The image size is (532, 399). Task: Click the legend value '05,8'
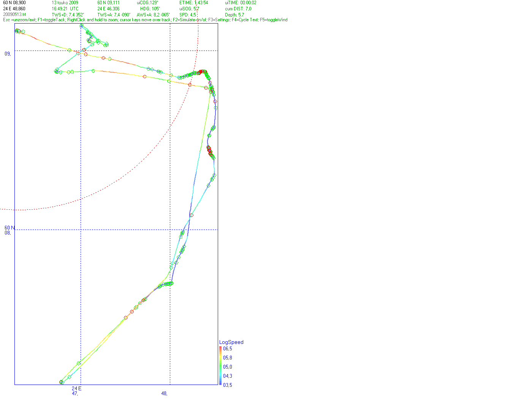(x=228, y=358)
